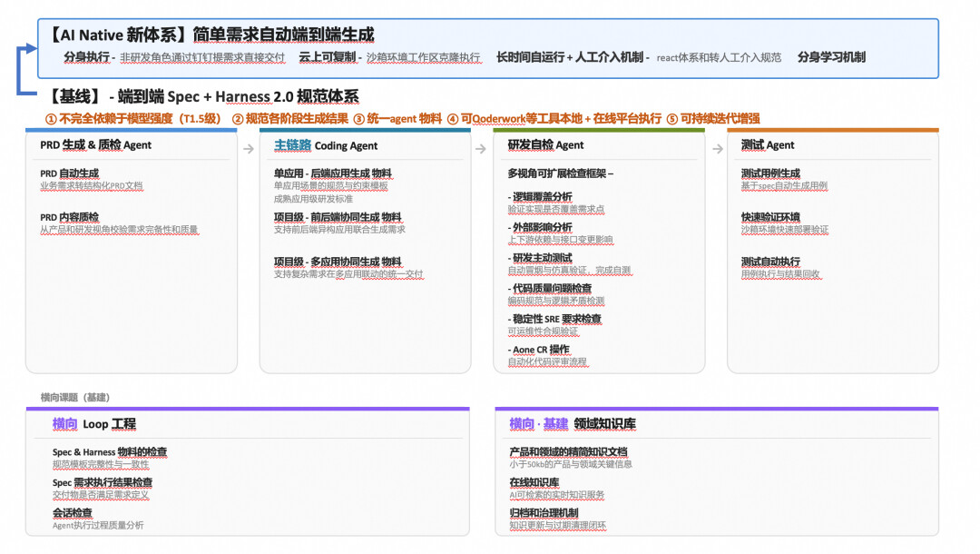Screen dimensions: 980x554
Task: Select '长时间自运行 + 人工介入机制' text
Action: [x=569, y=57]
